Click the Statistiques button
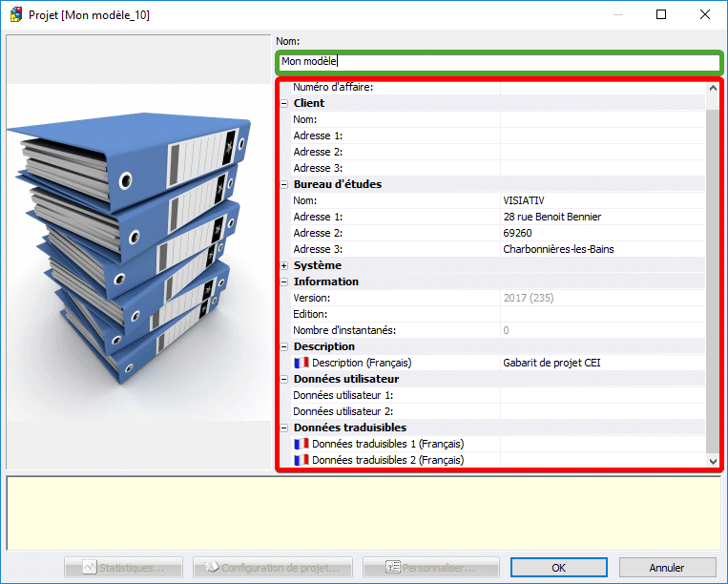Screen dimensions: 728x584 pyautogui.click(x=123, y=567)
